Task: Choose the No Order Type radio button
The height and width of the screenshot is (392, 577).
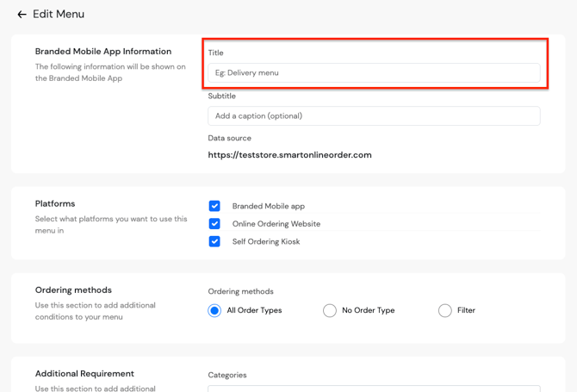Action: [330, 310]
